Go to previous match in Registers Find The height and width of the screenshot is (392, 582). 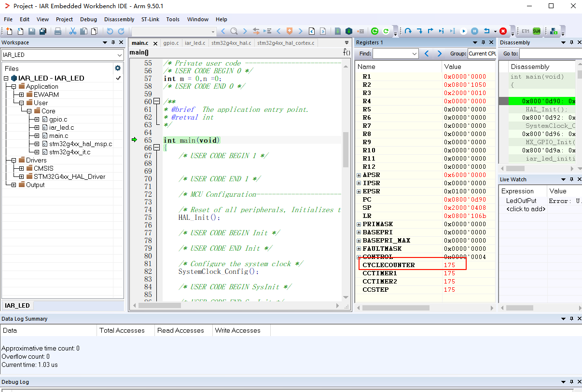coord(427,54)
